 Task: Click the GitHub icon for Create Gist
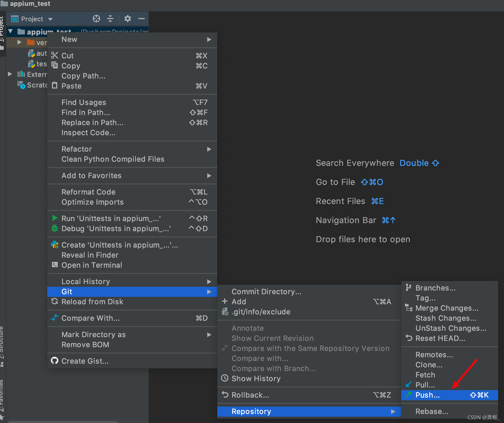55,360
